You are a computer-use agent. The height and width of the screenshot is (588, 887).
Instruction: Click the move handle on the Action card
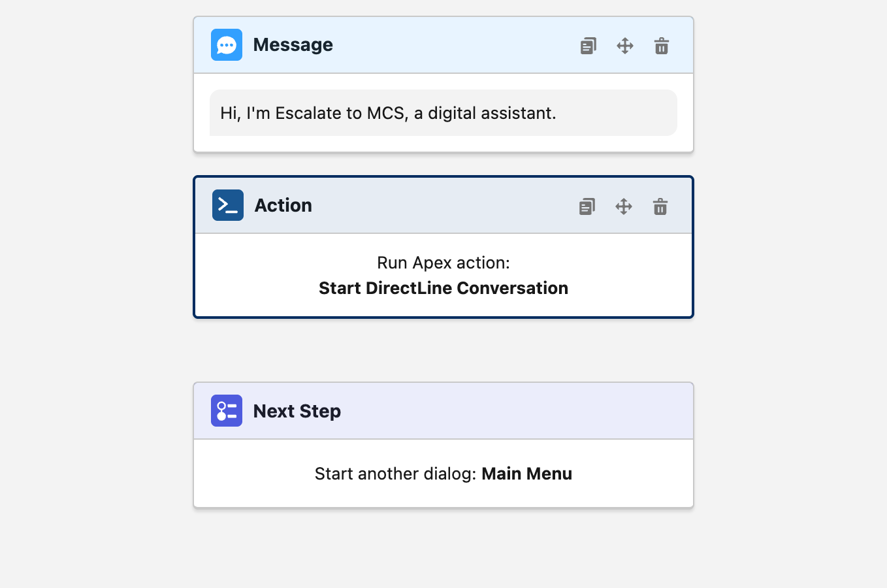[623, 206]
